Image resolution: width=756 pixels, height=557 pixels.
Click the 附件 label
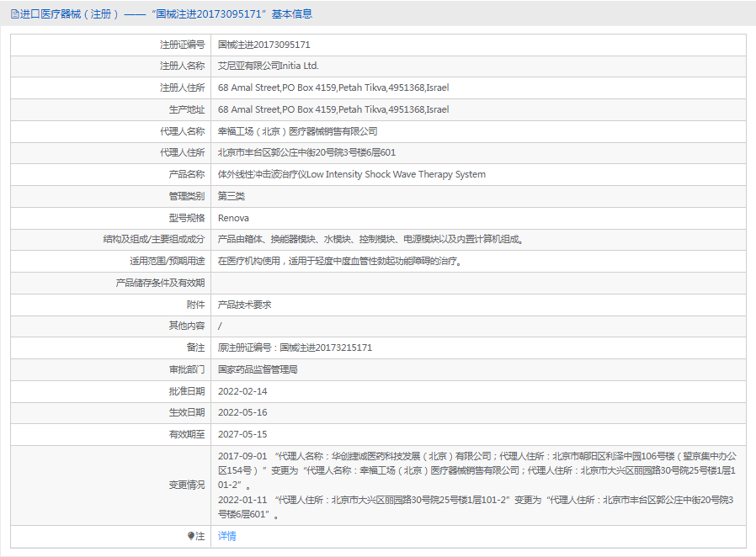tap(196, 305)
